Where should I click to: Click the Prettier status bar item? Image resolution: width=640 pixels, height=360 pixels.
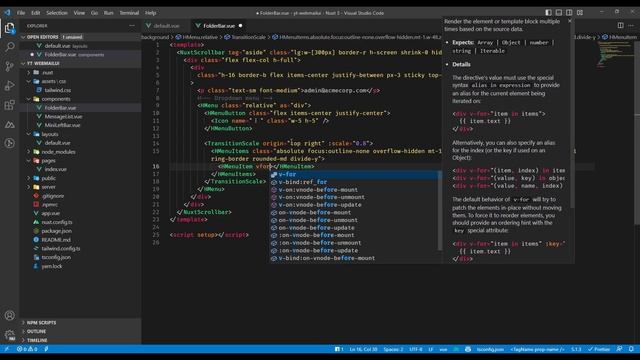(599, 349)
